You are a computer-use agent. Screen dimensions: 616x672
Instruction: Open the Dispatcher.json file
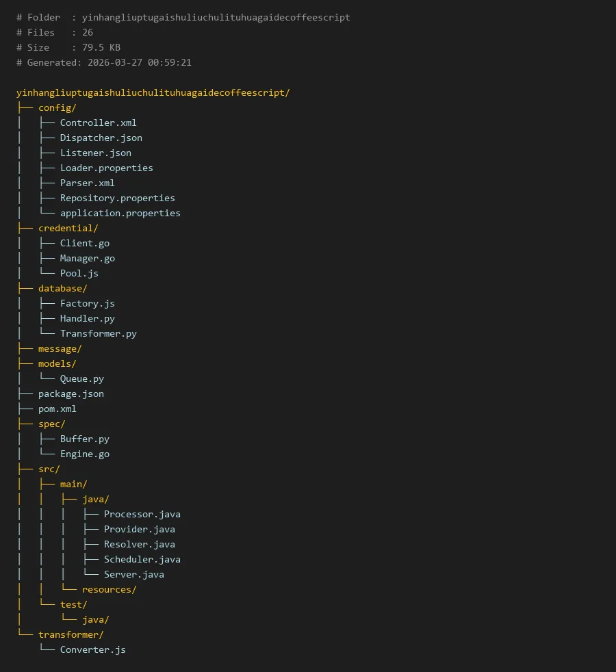pyautogui.click(x=101, y=138)
